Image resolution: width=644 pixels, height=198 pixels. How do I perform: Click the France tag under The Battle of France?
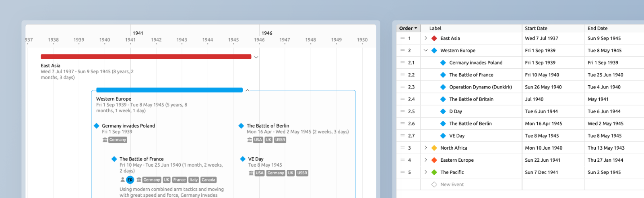pos(180,180)
